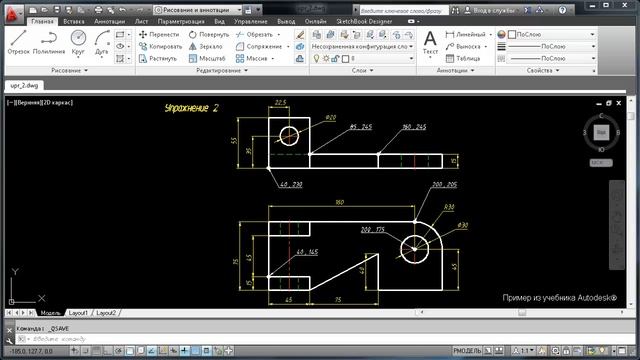The image size is (640, 360).
Task: Click the Перенести (move) tool
Action: (159, 35)
